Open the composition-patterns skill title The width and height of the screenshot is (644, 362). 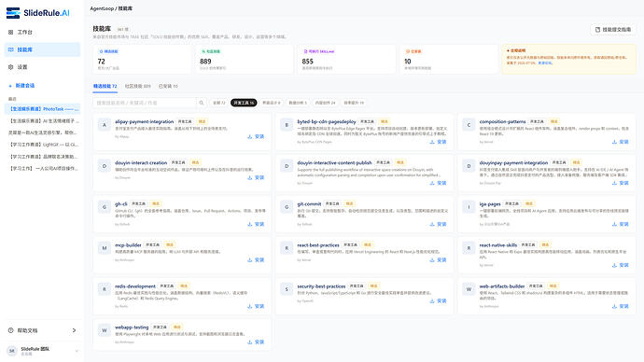coord(502,121)
